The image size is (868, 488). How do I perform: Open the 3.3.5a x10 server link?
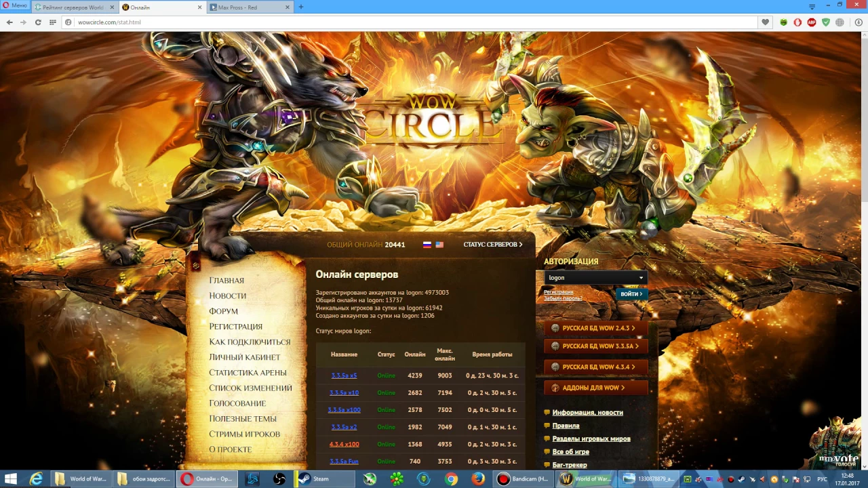344,393
